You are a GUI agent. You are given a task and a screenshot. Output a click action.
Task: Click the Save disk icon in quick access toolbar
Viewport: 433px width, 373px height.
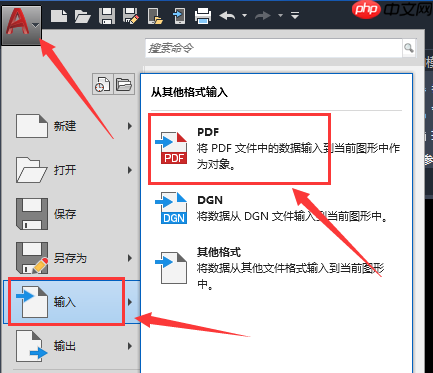point(107,16)
